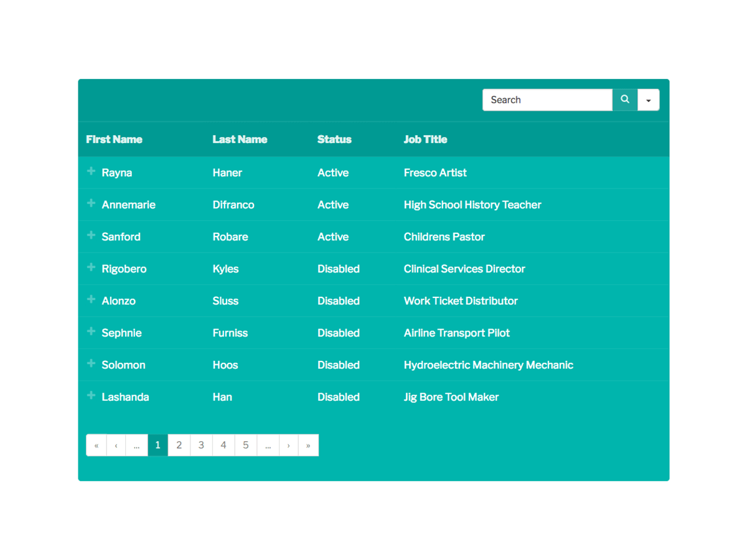Image resolution: width=747 pixels, height=560 pixels.
Task: Sort by the Status column header
Action: click(334, 139)
